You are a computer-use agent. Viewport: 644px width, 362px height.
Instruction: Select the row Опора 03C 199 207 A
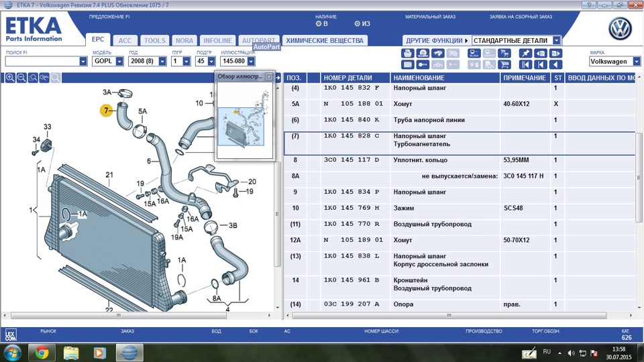click(460, 304)
